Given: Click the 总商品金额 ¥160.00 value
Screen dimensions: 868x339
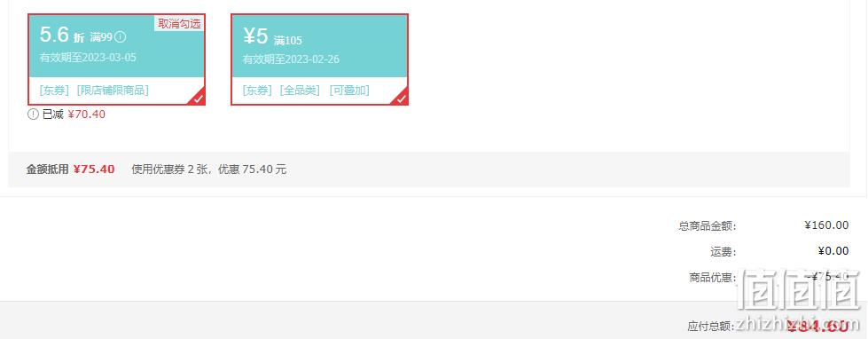Looking at the screenshot, I should click(x=826, y=225).
